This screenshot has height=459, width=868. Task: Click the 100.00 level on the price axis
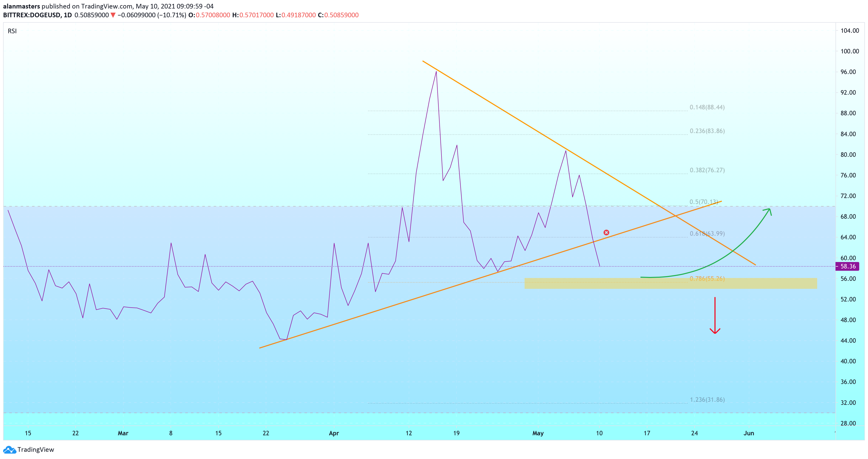pos(849,51)
